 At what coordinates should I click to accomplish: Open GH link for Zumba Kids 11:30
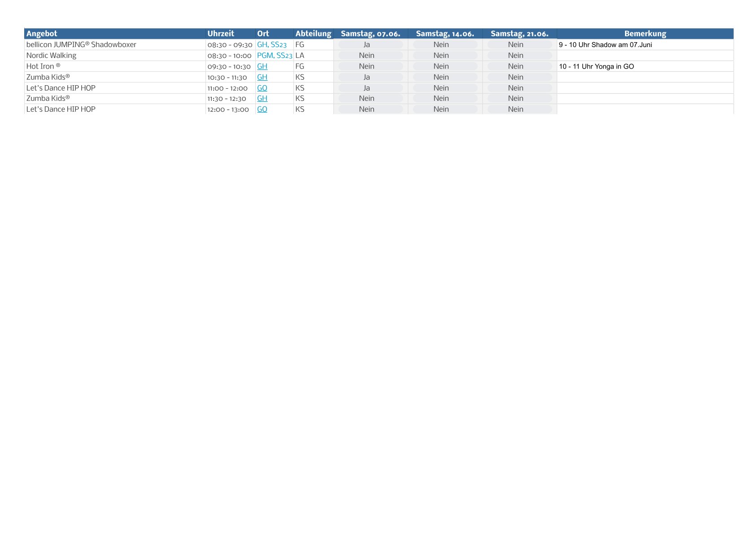click(x=262, y=98)
